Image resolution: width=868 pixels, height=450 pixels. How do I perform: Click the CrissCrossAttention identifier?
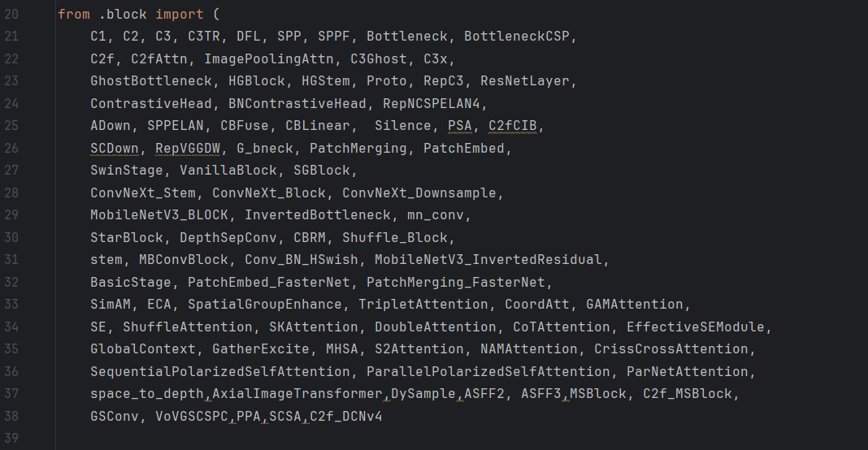point(671,349)
